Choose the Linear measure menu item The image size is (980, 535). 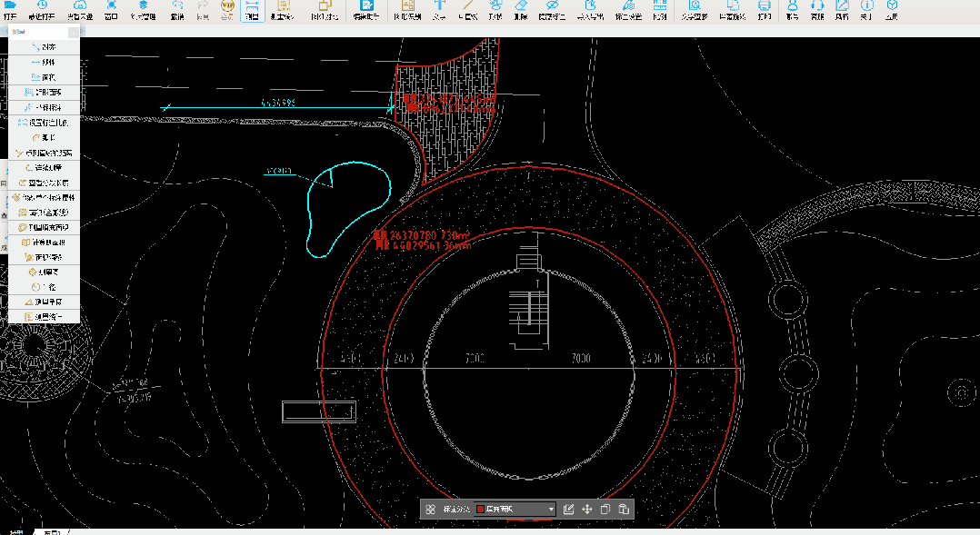pyautogui.click(x=44, y=63)
